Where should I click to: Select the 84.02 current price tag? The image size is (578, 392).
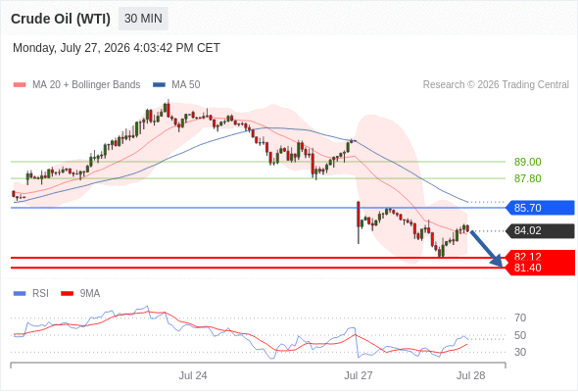[x=539, y=231]
